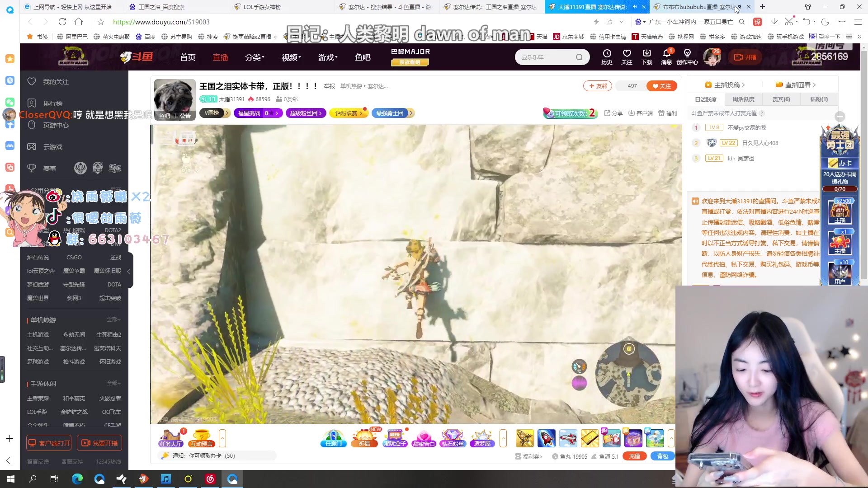Open 消息 notification bell
The image size is (868, 488).
coord(666,57)
